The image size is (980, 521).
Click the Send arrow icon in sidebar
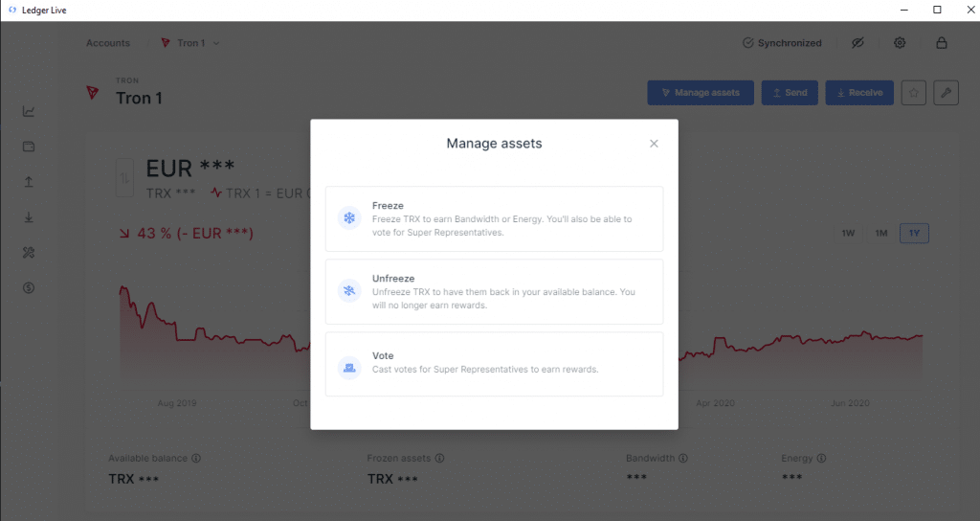point(29,182)
